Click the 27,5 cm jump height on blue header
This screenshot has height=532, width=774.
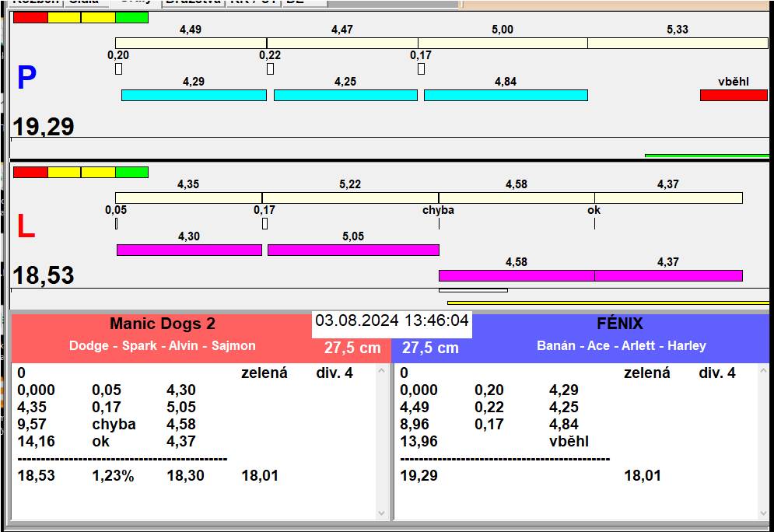(x=430, y=348)
